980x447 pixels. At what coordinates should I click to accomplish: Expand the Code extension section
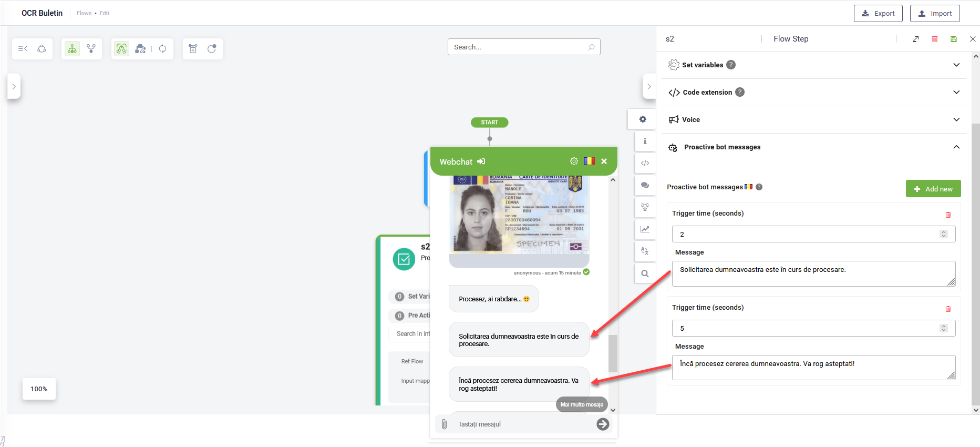tap(956, 92)
